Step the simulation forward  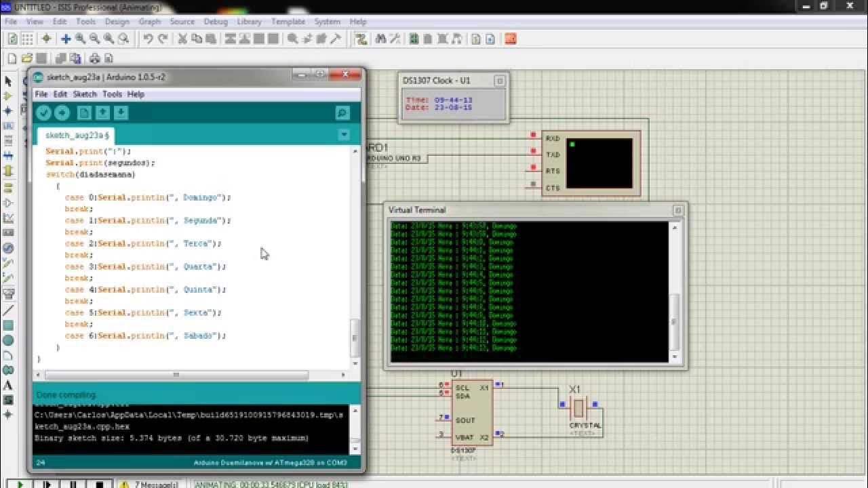click(47, 484)
